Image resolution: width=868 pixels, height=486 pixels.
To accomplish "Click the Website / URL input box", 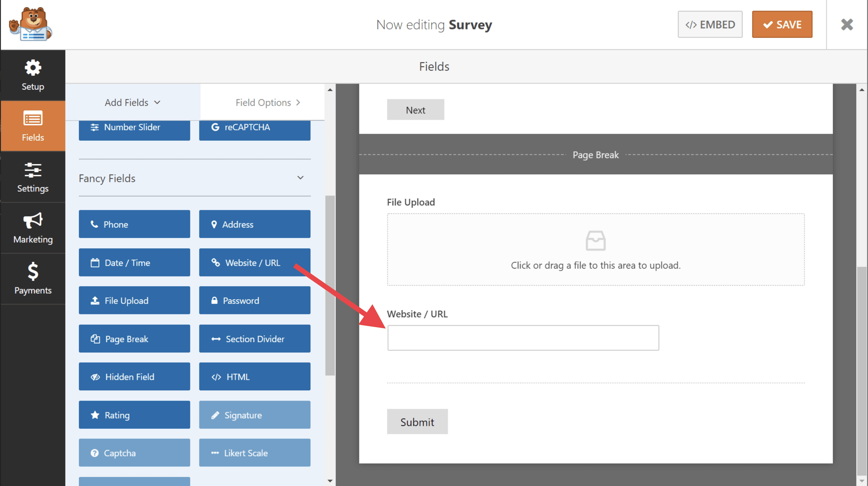I will pyautogui.click(x=523, y=338).
